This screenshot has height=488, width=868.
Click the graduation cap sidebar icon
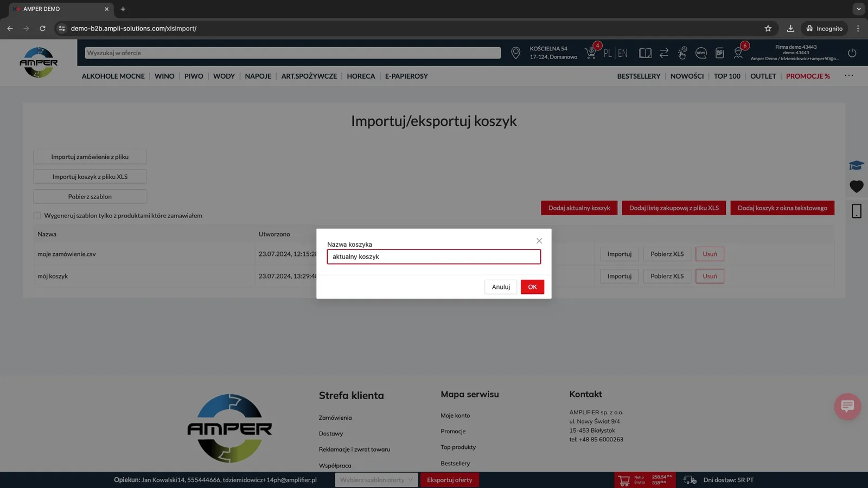[x=857, y=165]
